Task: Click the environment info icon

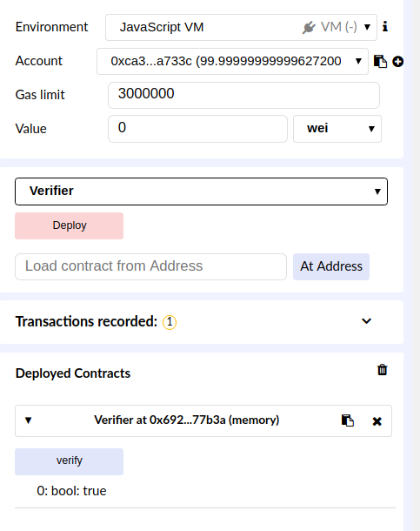Action: click(385, 26)
